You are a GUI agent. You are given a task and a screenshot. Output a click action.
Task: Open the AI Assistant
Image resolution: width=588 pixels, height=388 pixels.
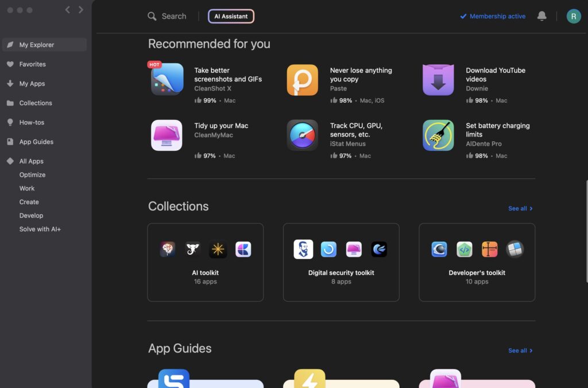coord(231,16)
